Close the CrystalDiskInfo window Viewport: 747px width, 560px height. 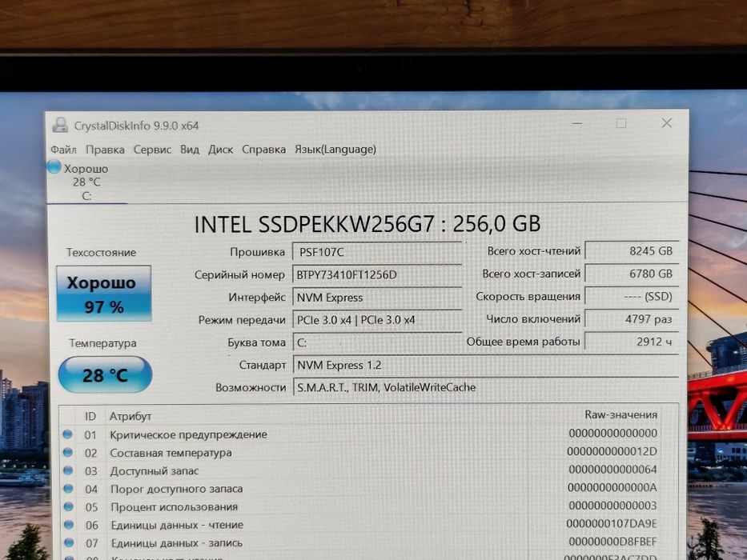(666, 123)
